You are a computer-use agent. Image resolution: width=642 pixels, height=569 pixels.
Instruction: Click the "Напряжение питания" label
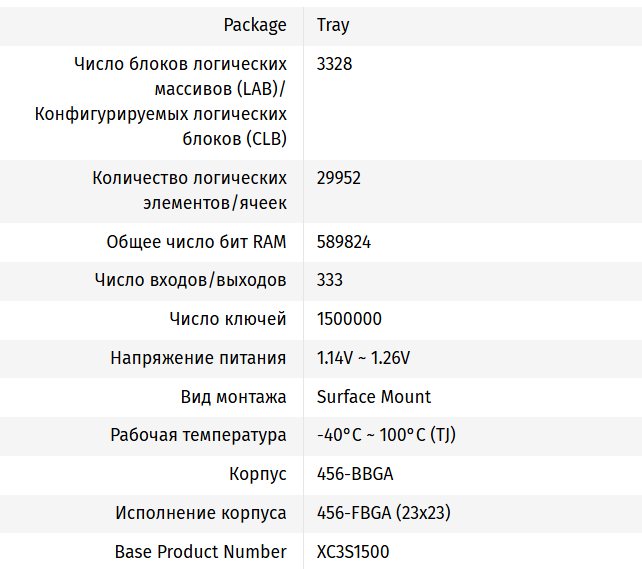click(198, 358)
